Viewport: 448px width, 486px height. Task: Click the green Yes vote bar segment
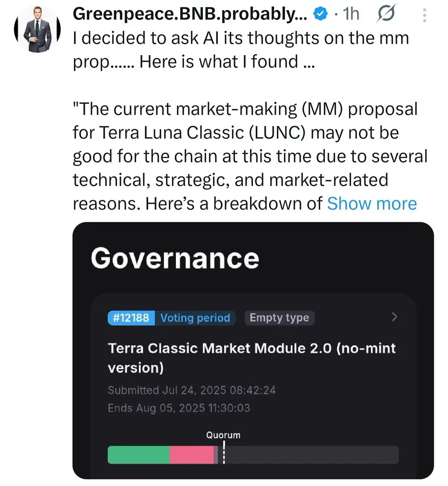pyautogui.click(x=139, y=455)
